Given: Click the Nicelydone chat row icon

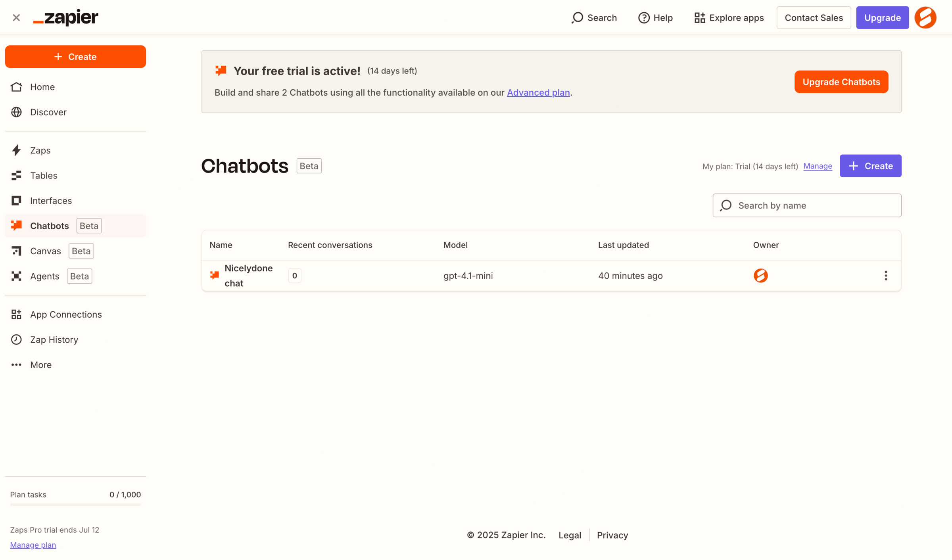Looking at the screenshot, I should [215, 275].
